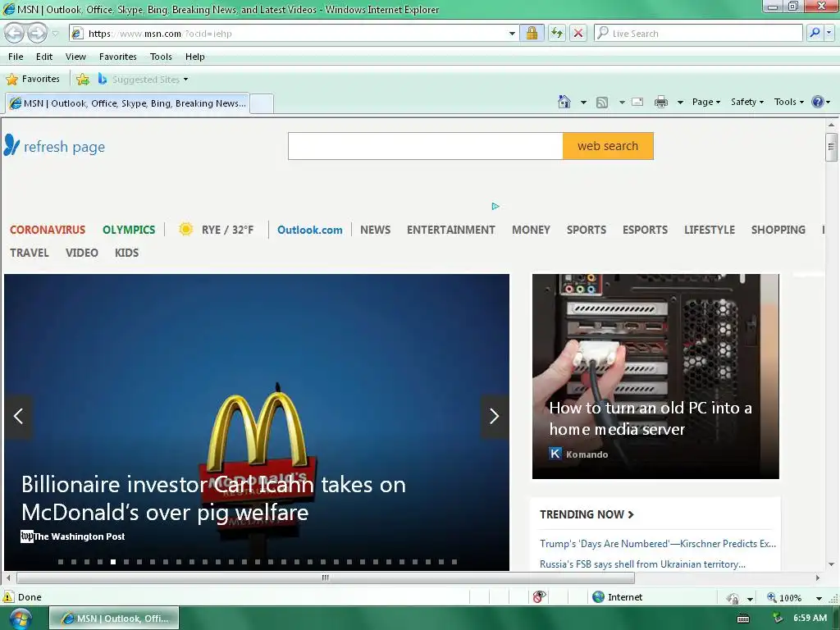Open the Edit menu

coord(44,57)
